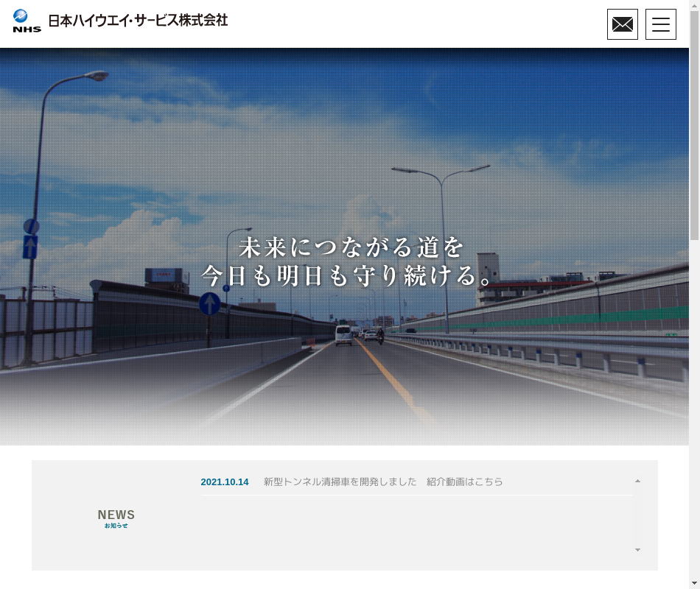Click the slogan line 今日も明日も守り続ける。

[x=346, y=275]
